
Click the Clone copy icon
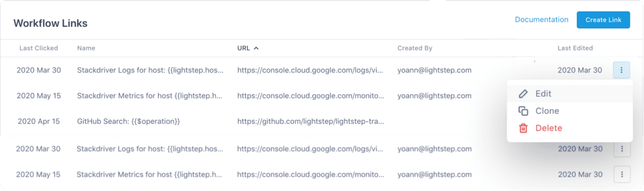tap(523, 111)
